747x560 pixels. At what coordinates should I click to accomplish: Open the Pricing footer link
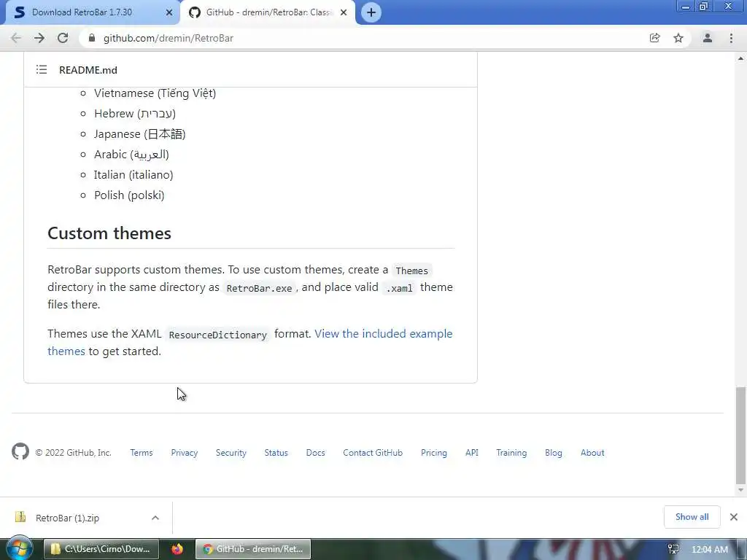[434, 453]
